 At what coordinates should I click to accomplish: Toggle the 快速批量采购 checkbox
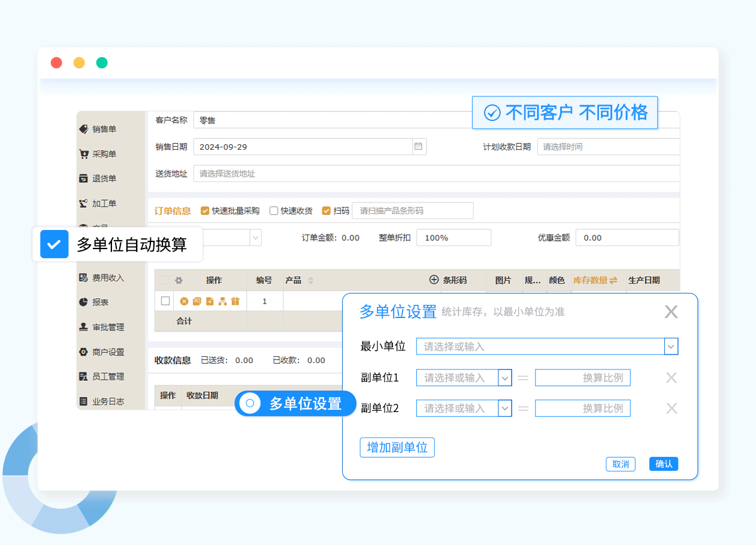coord(205,211)
